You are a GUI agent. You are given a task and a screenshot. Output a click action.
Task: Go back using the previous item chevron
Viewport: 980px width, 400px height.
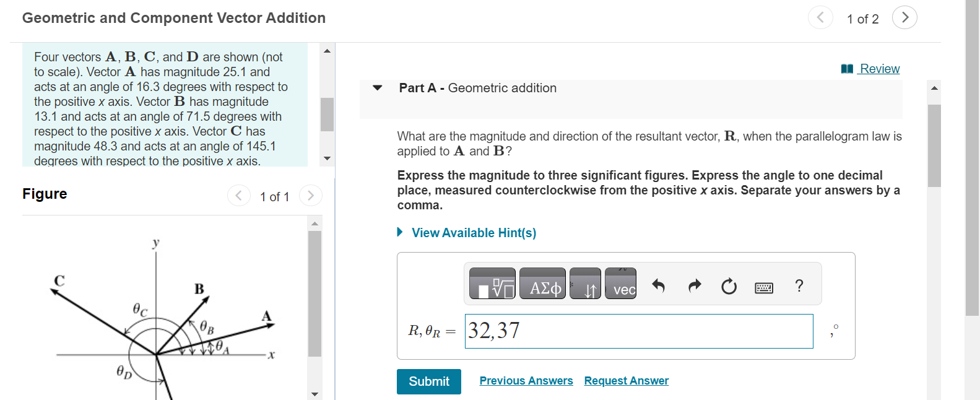820,17
